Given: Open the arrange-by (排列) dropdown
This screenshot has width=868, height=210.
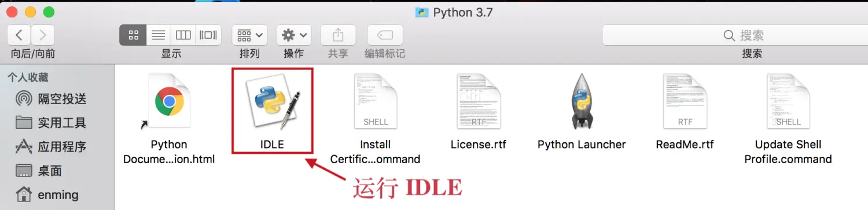Looking at the screenshot, I should pos(249,35).
